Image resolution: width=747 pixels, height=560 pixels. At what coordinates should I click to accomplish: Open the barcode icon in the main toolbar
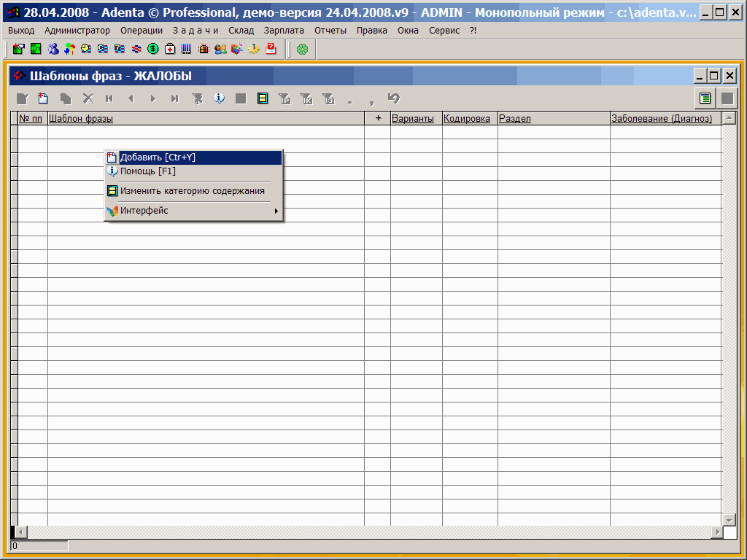click(x=187, y=49)
